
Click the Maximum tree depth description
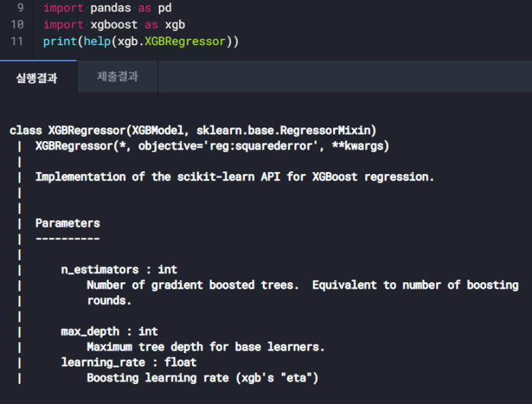pyautogui.click(x=205, y=347)
